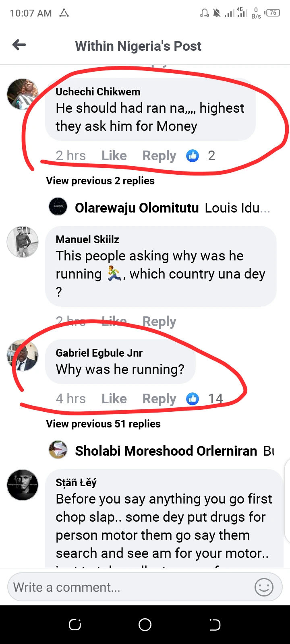Open Uchechi Chikwem's profile picture
This screenshot has width=290, height=644.
(x=23, y=94)
